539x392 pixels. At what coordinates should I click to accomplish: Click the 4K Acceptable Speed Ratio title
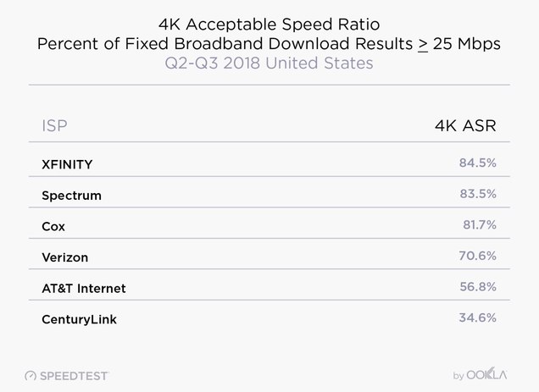pos(269,25)
